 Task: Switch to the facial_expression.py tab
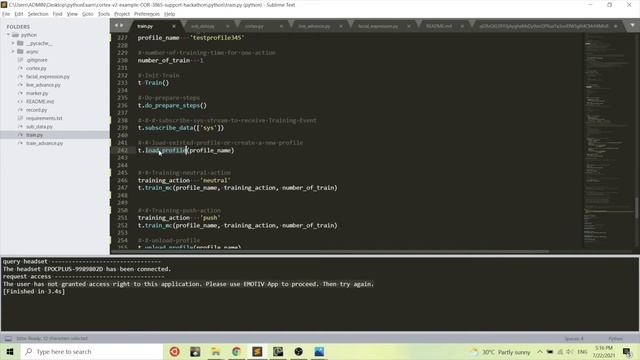[378, 26]
